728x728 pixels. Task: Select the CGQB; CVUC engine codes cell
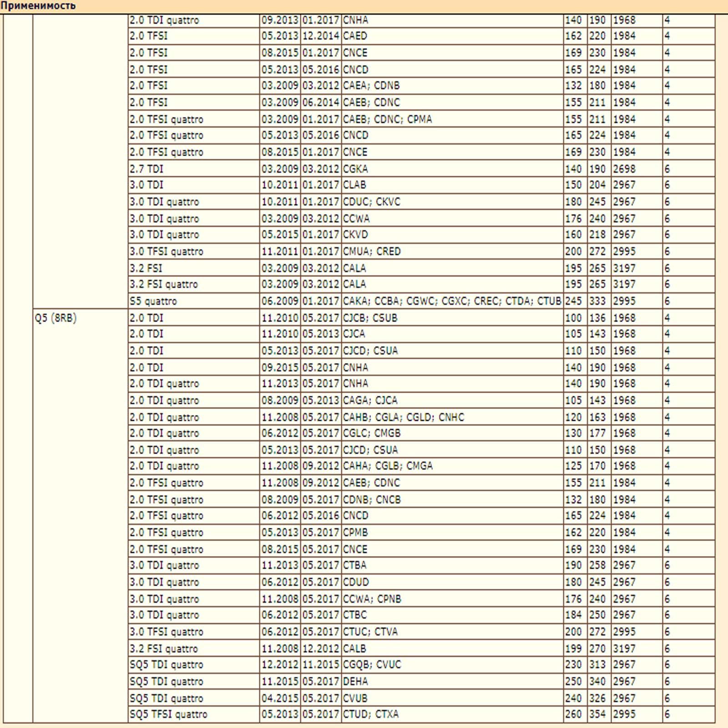pyautogui.click(x=372, y=665)
